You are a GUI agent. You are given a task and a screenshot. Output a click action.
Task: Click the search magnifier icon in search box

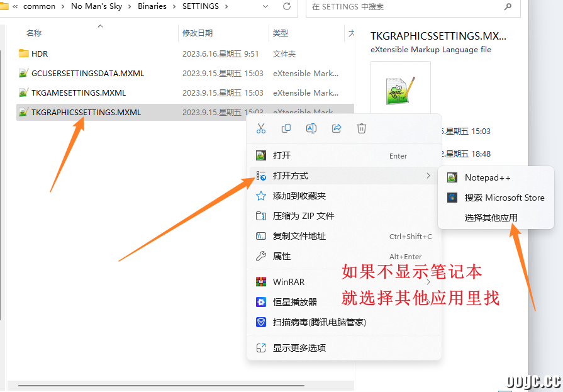point(508,6)
